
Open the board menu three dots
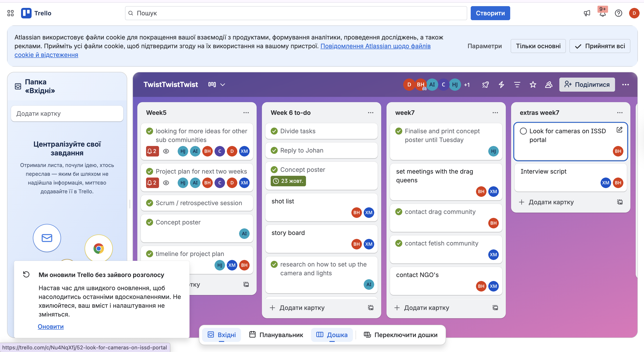pyautogui.click(x=625, y=85)
